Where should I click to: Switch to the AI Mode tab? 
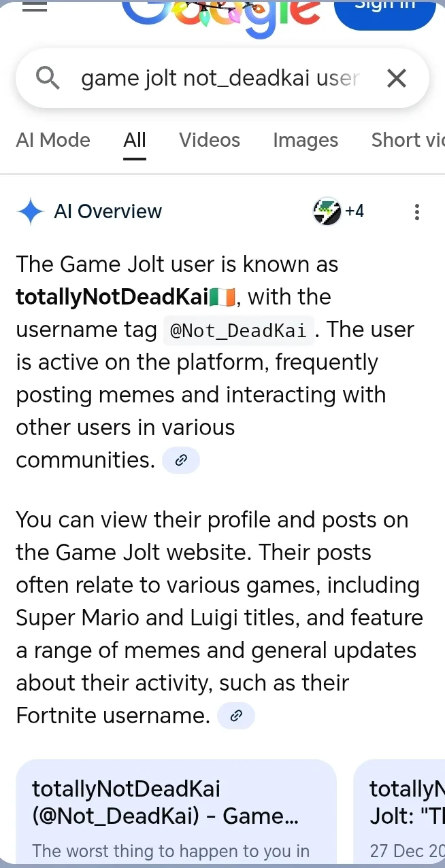pos(53,140)
